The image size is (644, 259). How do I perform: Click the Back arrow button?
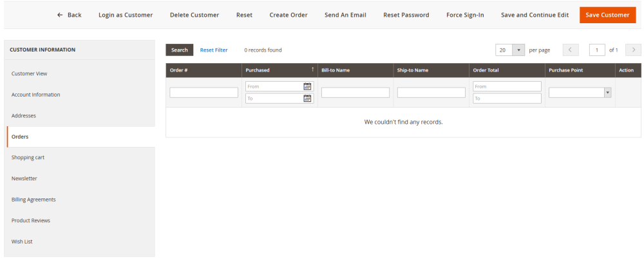pos(69,15)
